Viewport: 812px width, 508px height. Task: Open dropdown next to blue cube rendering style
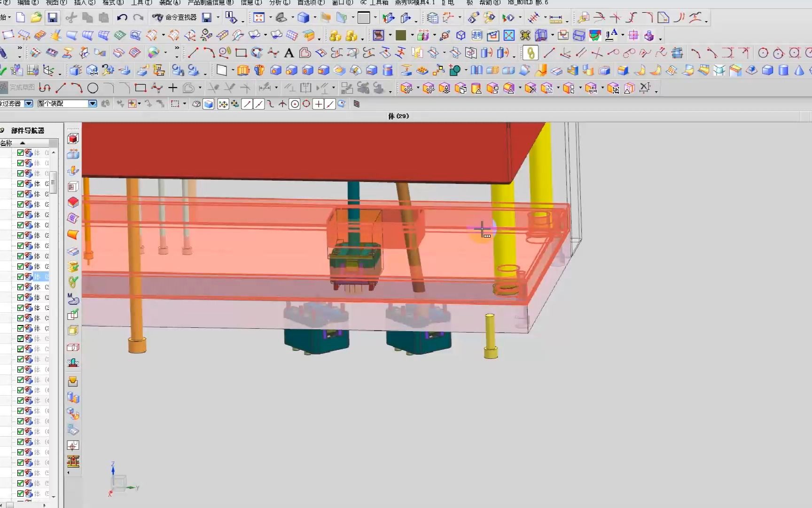point(314,18)
